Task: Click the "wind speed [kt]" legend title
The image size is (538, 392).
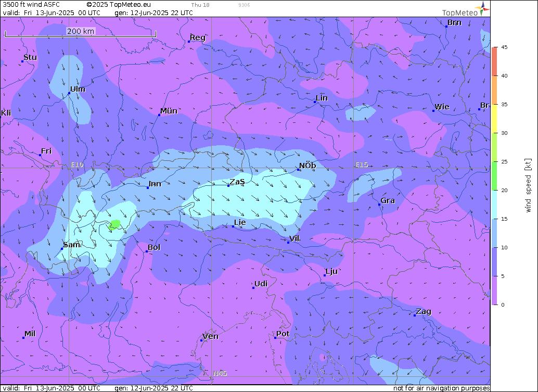Action: (x=528, y=185)
